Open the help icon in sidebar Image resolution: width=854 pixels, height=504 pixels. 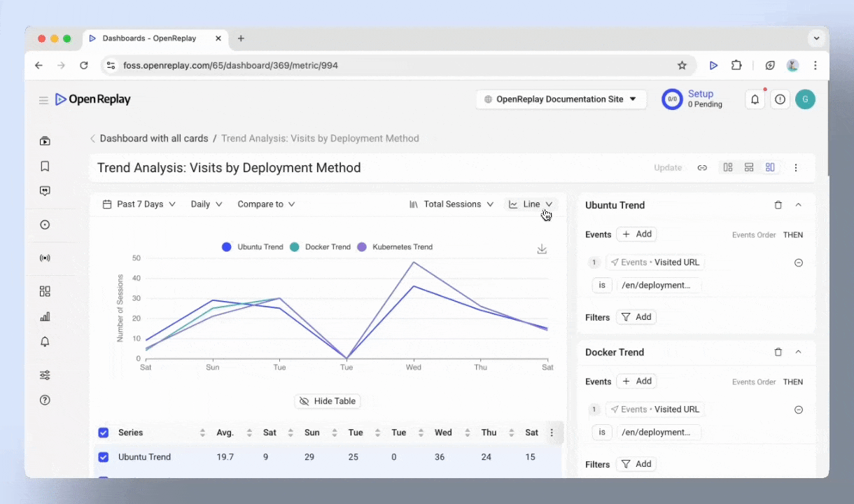point(45,400)
